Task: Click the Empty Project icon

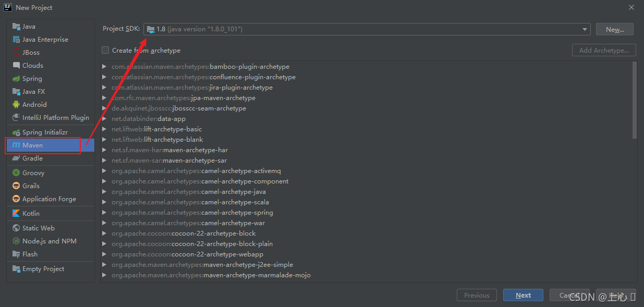Action: 16,268
